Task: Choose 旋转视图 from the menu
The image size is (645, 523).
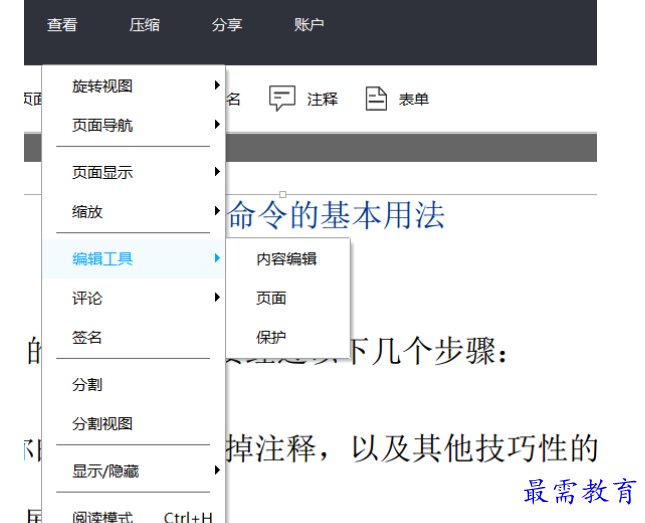Action: (x=133, y=86)
